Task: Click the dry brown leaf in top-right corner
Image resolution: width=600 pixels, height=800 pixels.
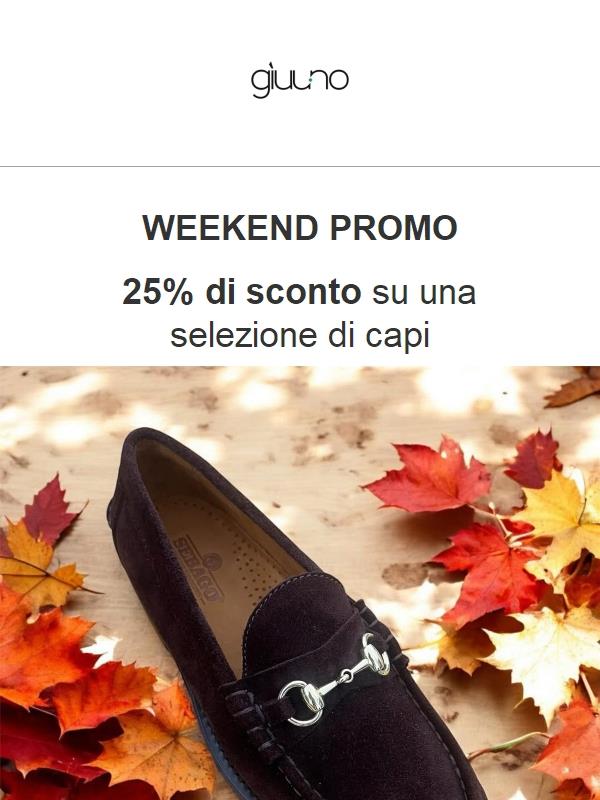Action: point(574,388)
